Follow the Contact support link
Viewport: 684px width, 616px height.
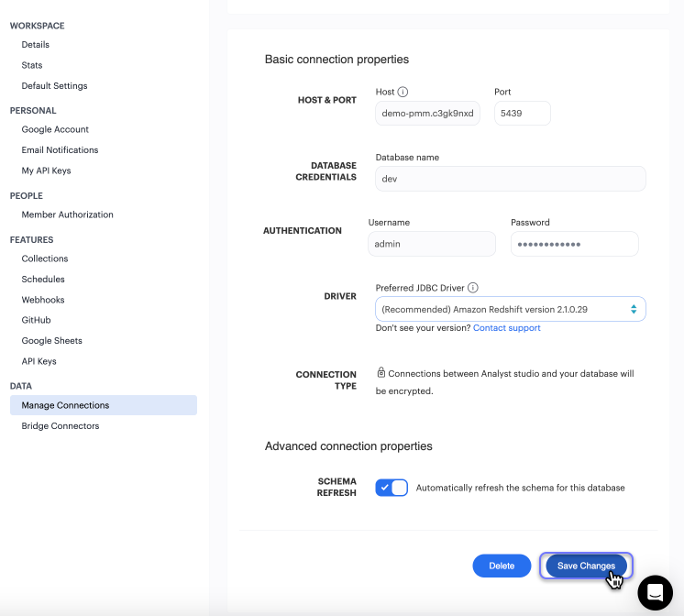pyautogui.click(x=506, y=328)
